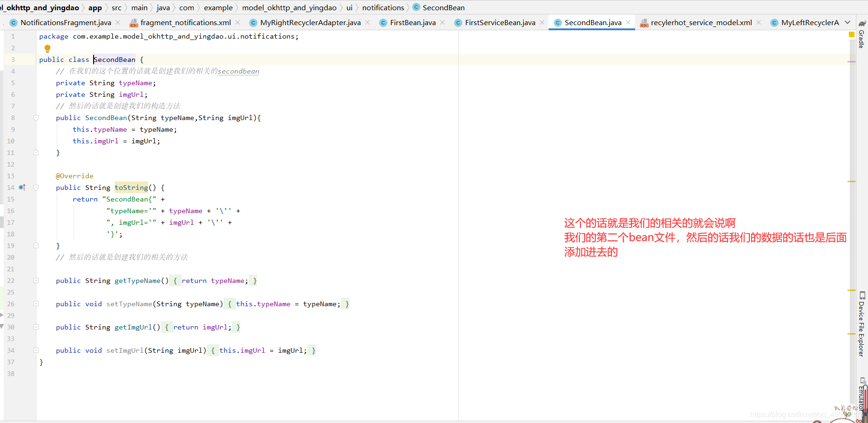Image resolution: width=868 pixels, height=423 pixels.
Task: Open the Emulator tool window
Action: 862,394
